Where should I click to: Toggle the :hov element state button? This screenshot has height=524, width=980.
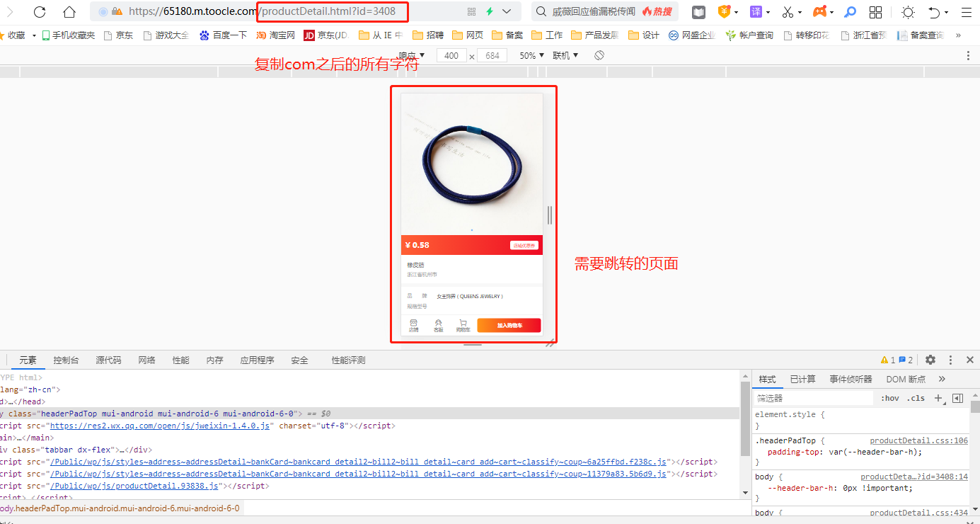(890, 399)
